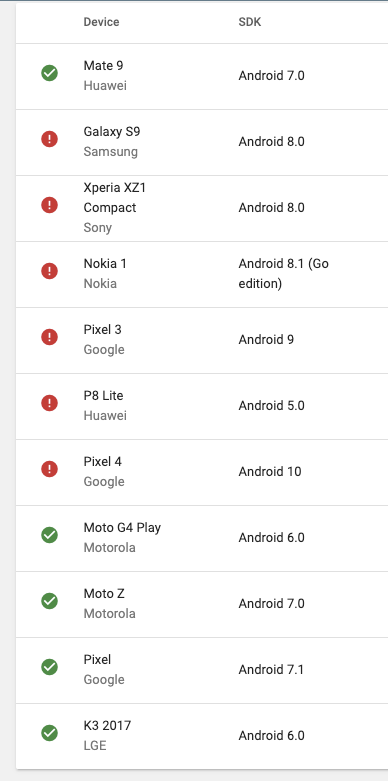Click the red error icon for Galaxy S9
This screenshot has height=781, width=388.
coord(49,139)
